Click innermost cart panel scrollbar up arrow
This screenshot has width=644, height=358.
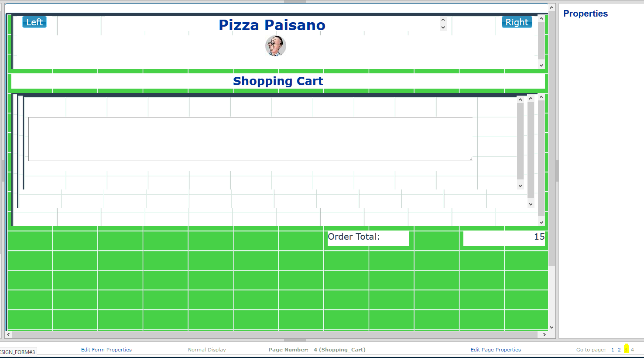click(x=520, y=100)
